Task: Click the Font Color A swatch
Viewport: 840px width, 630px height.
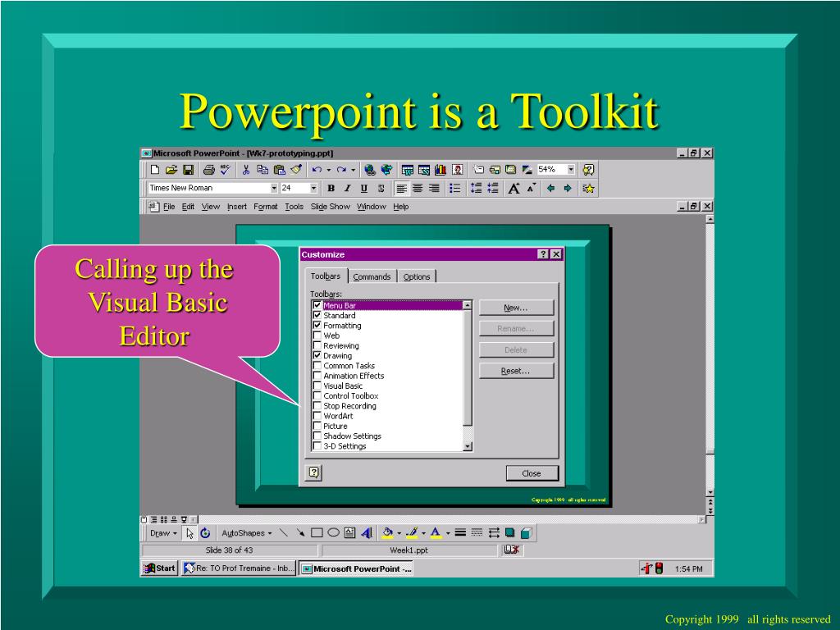Action: (x=436, y=533)
